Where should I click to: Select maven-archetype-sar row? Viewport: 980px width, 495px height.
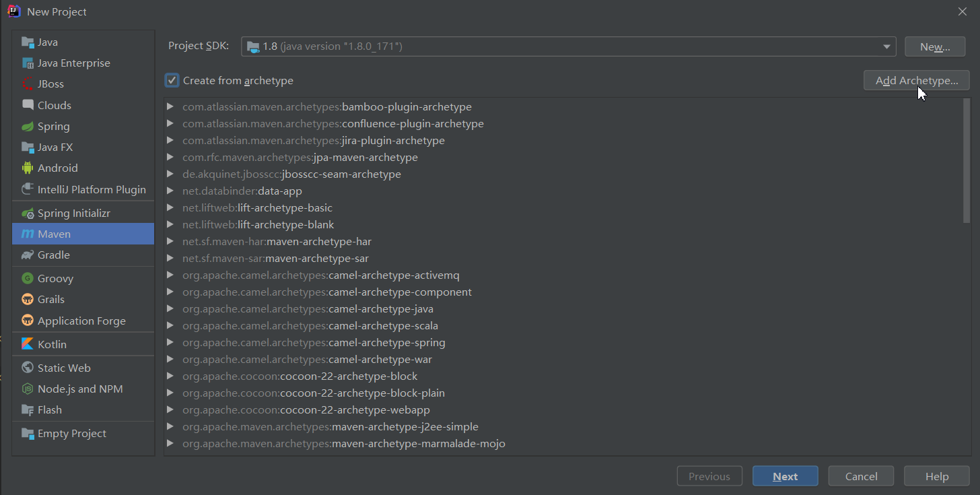(563, 258)
